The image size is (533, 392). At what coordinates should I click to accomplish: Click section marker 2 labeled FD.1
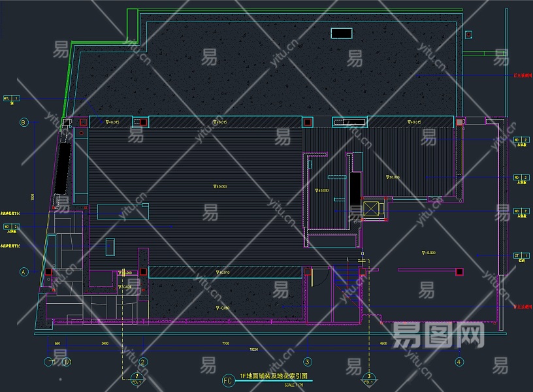click(x=137, y=378)
